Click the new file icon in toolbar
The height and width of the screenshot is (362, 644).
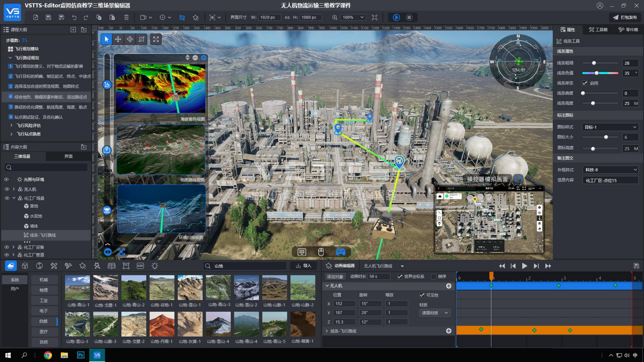[x=36, y=17]
